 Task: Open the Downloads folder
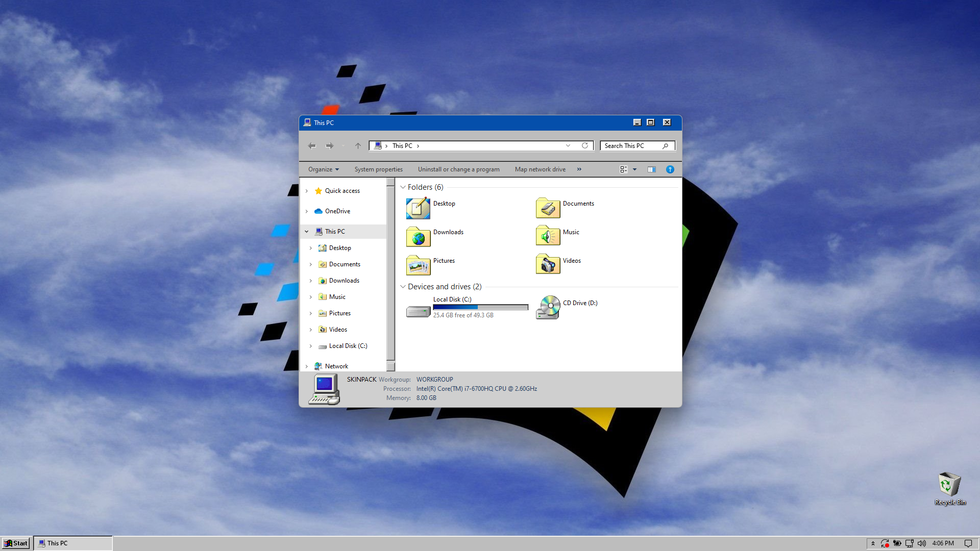pyautogui.click(x=448, y=232)
